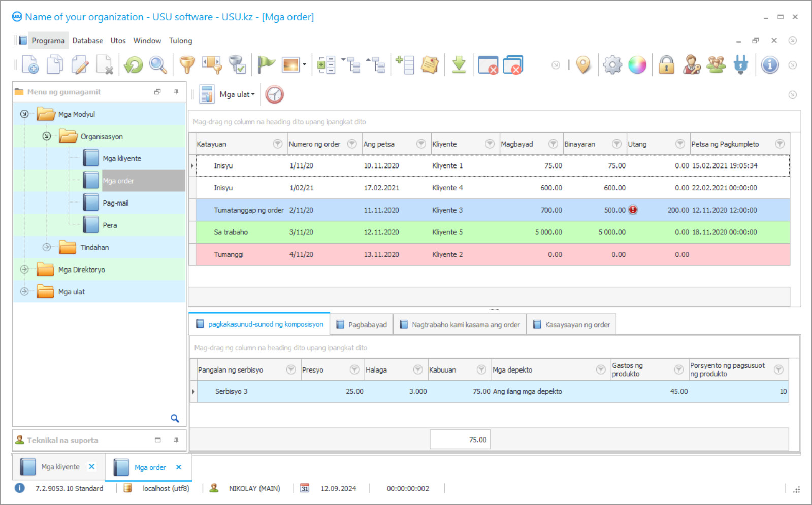Open the Tulong menu
812x505 pixels.
pos(180,41)
